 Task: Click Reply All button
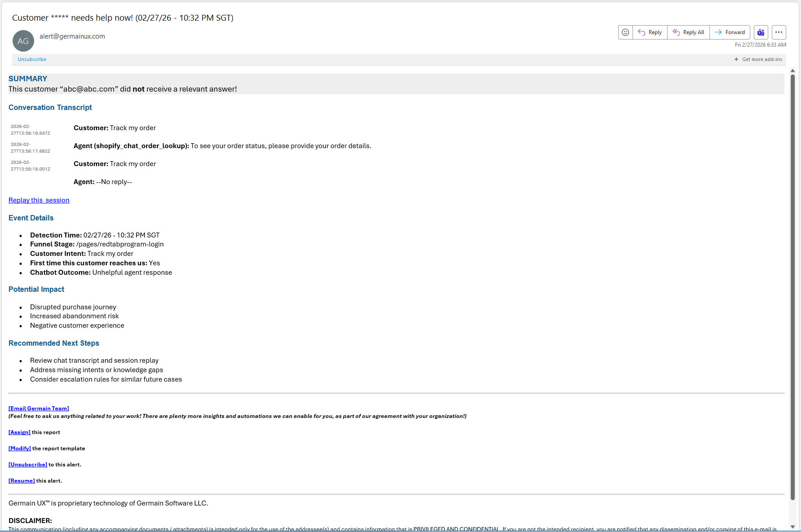click(688, 32)
